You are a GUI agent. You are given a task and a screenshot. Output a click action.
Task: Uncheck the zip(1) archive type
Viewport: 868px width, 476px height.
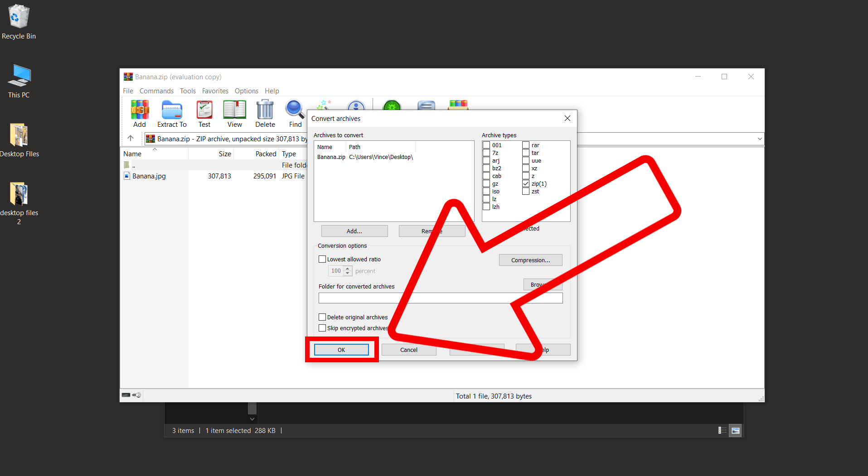point(525,183)
